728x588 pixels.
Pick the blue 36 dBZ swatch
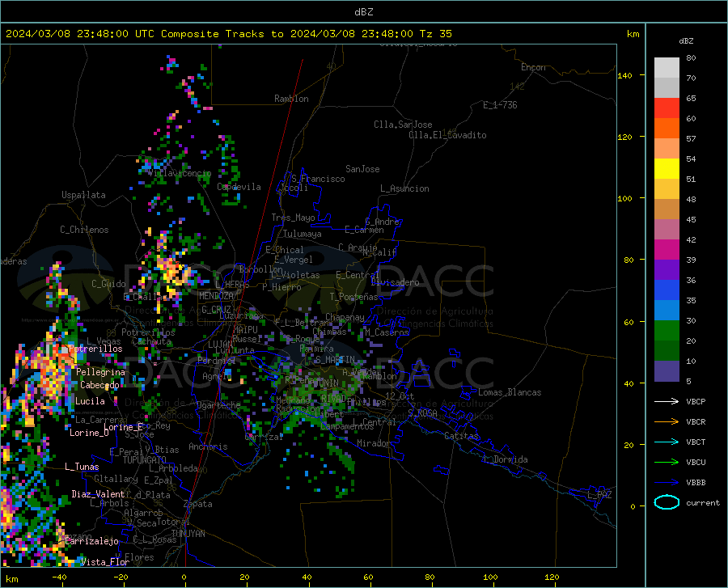pos(667,290)
